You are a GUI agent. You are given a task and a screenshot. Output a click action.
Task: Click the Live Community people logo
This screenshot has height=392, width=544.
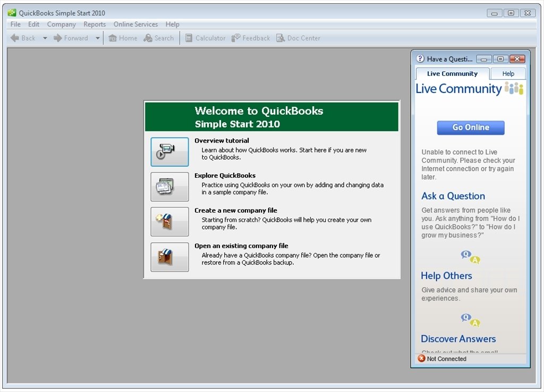(514, 88)
